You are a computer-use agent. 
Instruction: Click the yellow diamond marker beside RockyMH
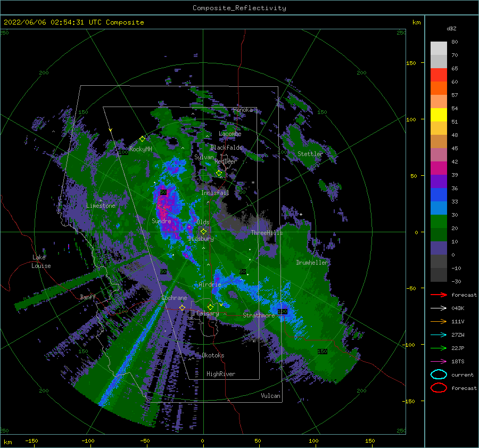[142, 139]
